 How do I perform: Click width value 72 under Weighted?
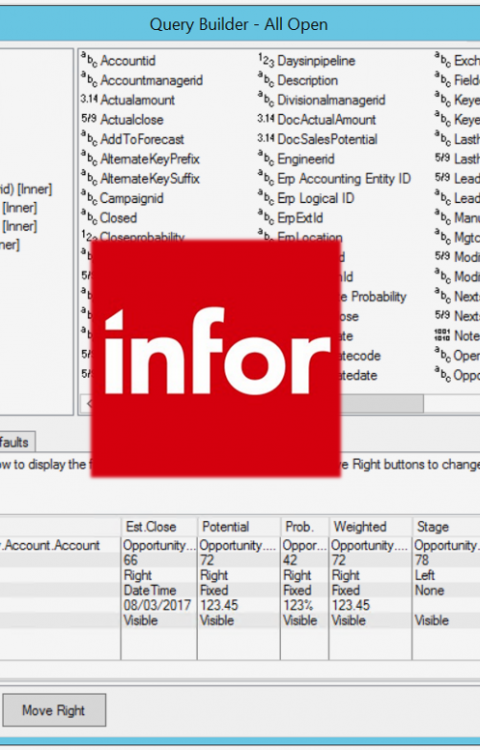tap(338, 560)
